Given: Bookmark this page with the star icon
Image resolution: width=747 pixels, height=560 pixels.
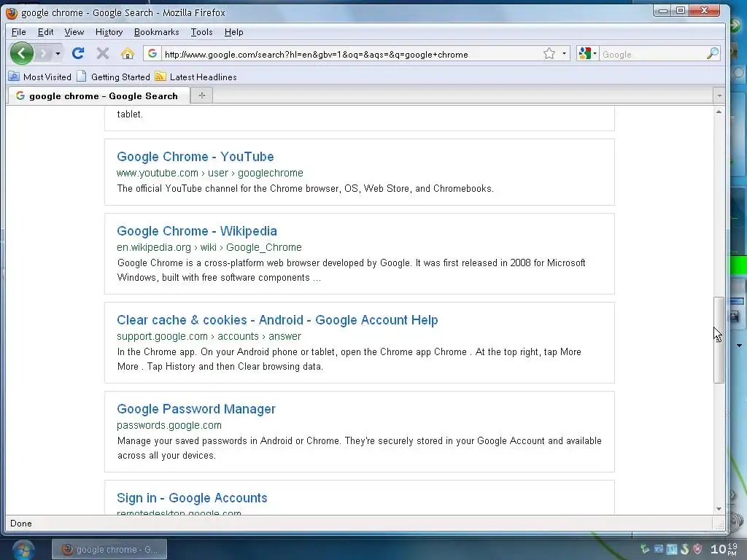Looking at the screenshot, I should pos(549,54).
